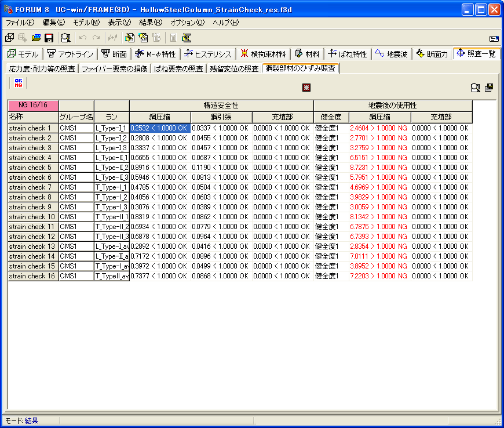The width and height of the screenshot is (504, 428).
Task: Toggle the OK/NG filter icon
Action: click(19, 83)
